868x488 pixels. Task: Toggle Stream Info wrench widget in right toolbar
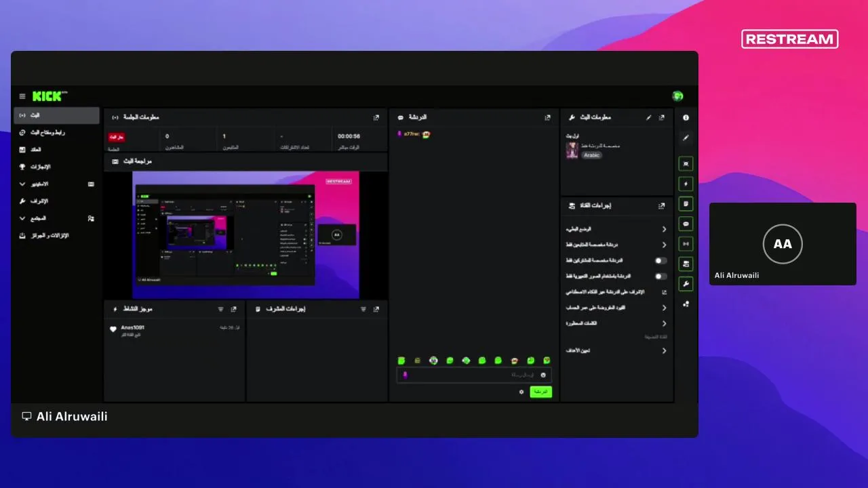(686, 283)
